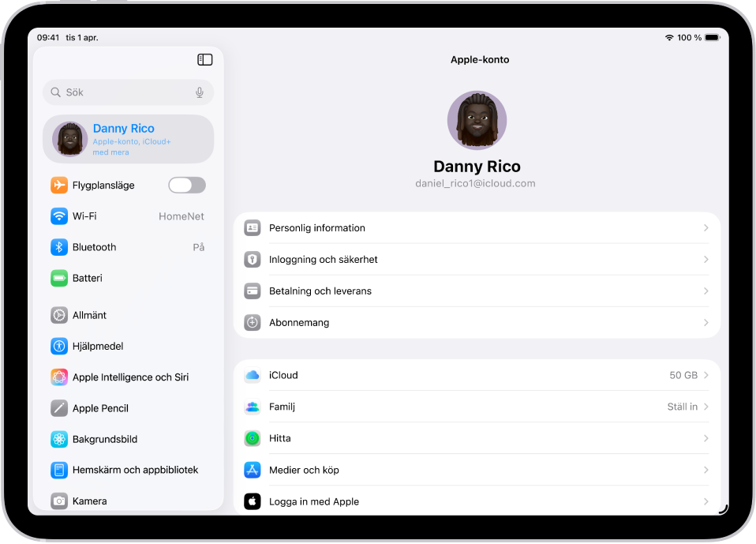Select the Wi-Fi settings icon
The width and height of the screenshot is (756, 544).
point(58,216)
